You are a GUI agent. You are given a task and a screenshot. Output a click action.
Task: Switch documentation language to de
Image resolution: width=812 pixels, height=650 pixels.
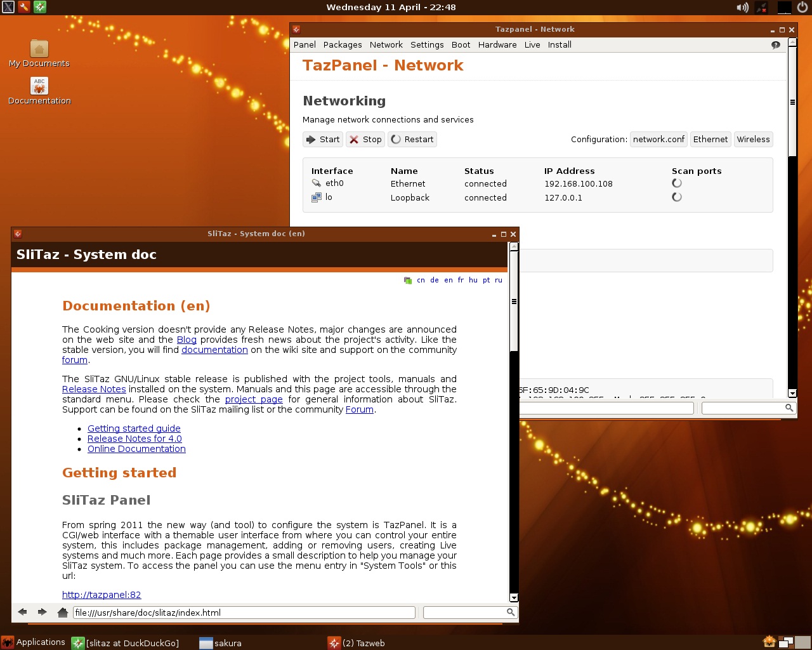click(x=435, y=280)
